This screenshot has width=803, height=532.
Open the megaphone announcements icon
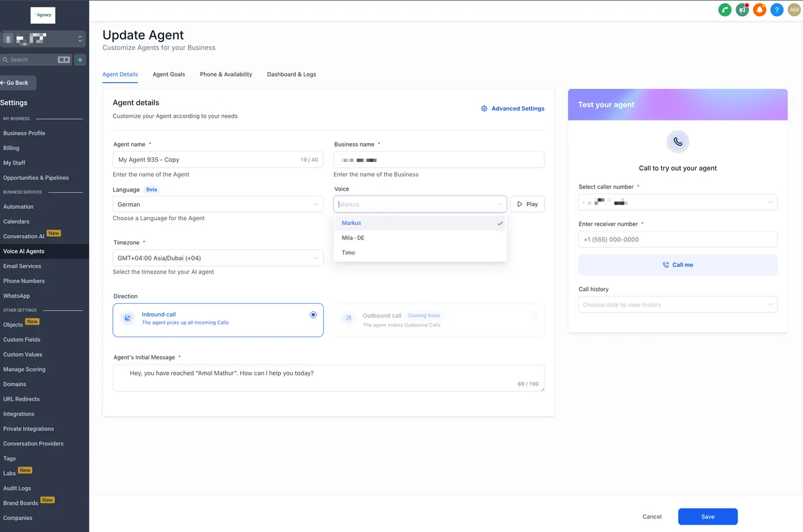pos(742,10)
